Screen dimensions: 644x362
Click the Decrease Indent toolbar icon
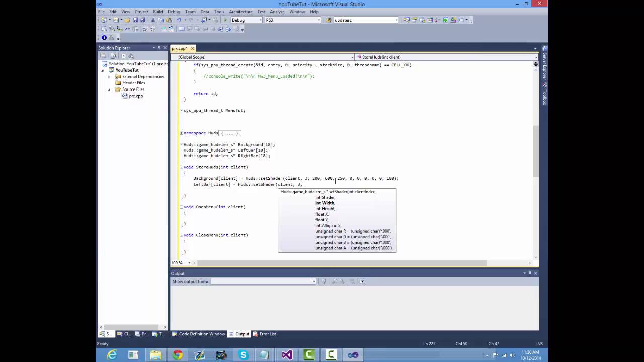tap(146, 29)
